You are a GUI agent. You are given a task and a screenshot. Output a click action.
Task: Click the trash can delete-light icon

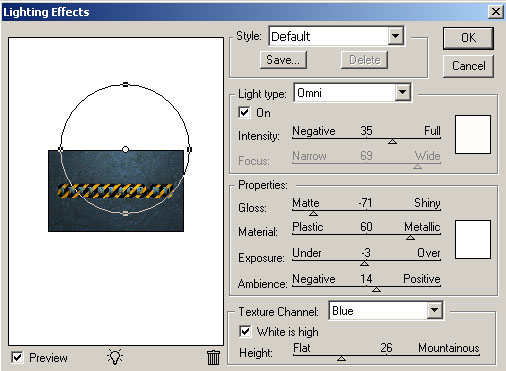213,358
